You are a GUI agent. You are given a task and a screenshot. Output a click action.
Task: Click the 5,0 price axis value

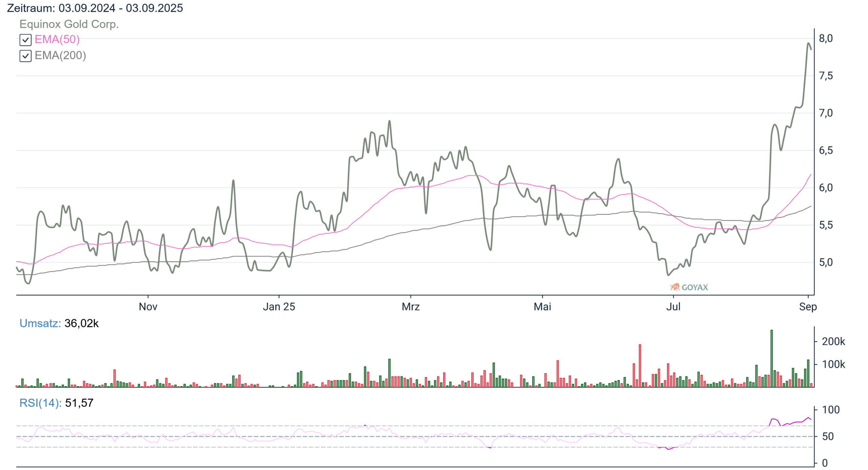pyautogui.click(x=826, y=262)
